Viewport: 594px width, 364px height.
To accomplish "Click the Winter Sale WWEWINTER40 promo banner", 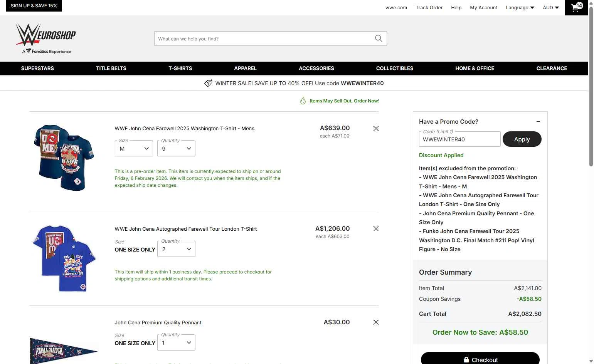I will pyautogui.click(x=294, y=83).
